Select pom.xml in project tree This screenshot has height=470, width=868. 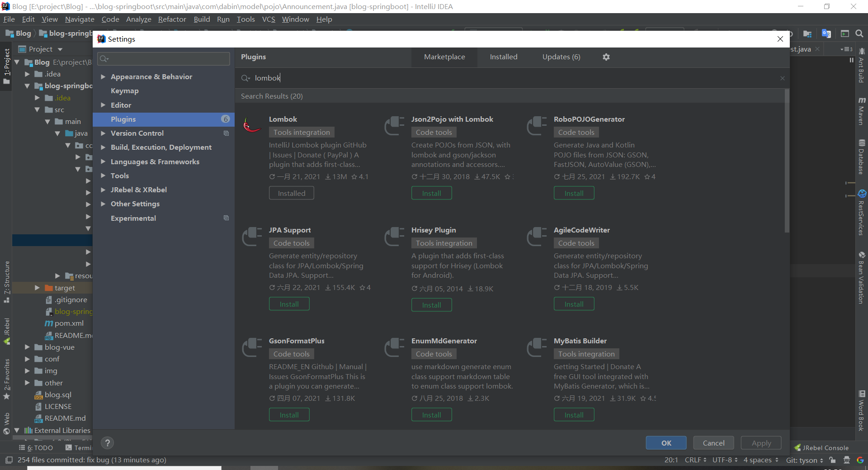coord(64,323)
